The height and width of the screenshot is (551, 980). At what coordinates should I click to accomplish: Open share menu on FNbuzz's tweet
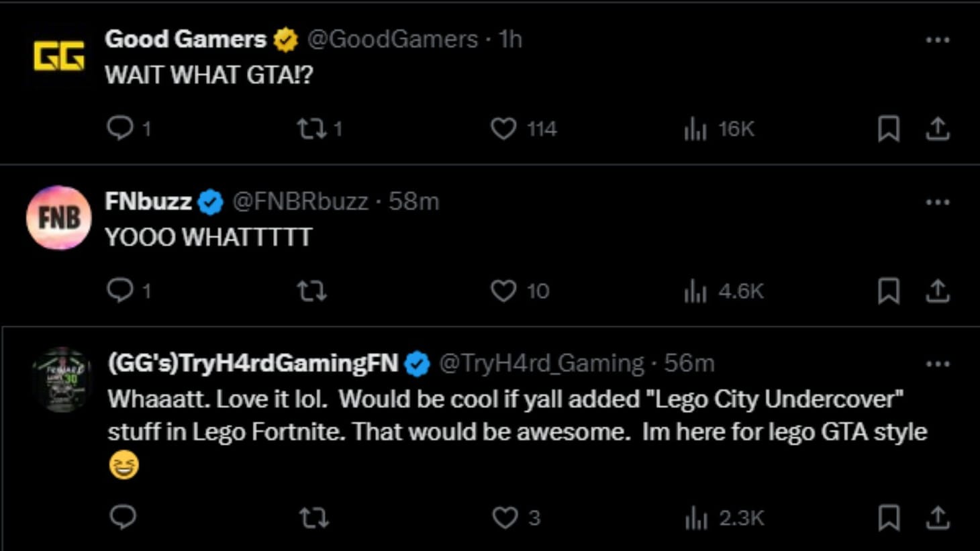[938, 291]
